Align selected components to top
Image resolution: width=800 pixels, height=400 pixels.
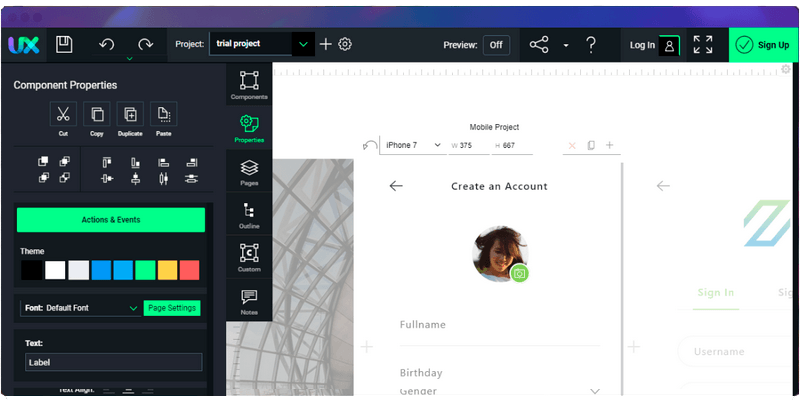point(107,163)
